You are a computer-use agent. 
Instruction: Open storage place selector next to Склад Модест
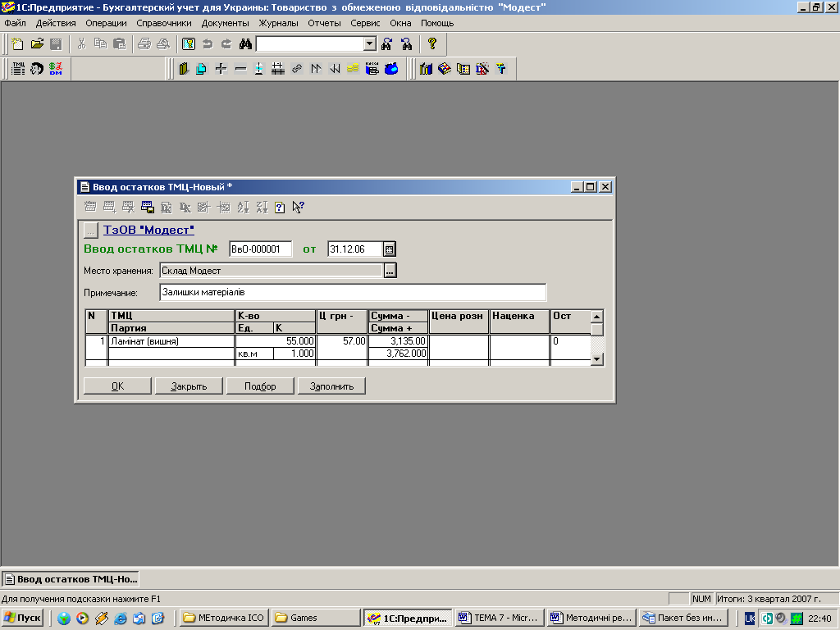click(x=390, y=271)
